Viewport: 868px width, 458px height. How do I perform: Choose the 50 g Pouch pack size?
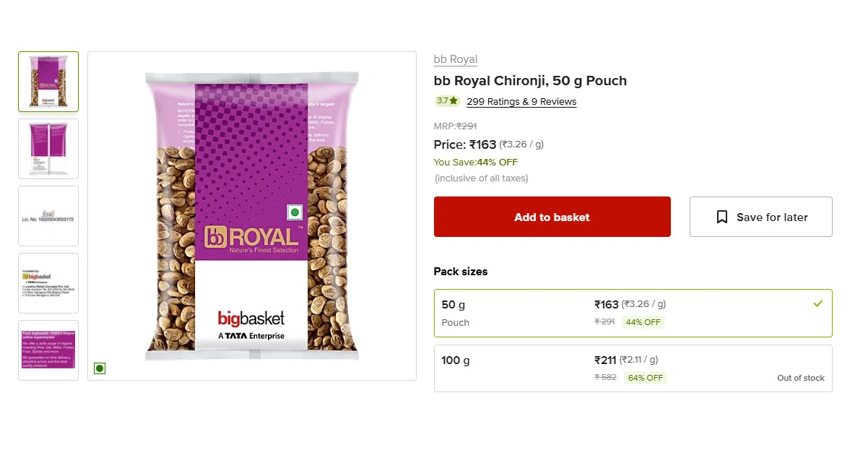coord(633,314)
